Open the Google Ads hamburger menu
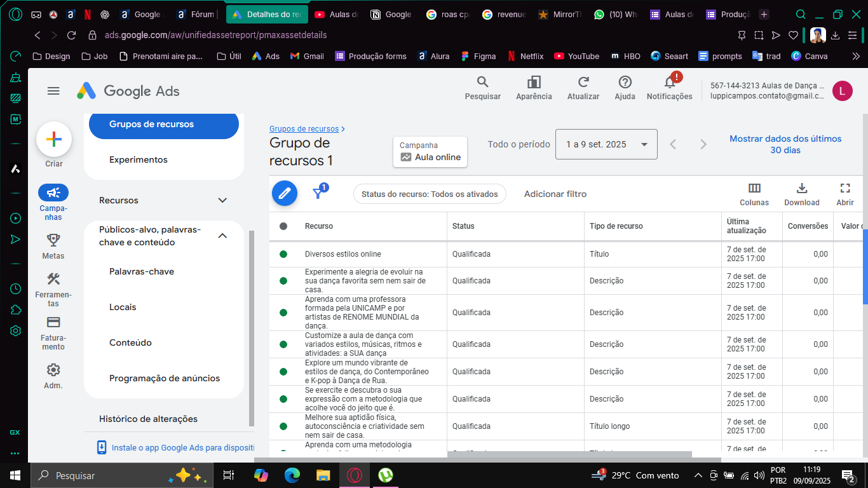Viewport: 868px width, 488px height. (53, 91)
